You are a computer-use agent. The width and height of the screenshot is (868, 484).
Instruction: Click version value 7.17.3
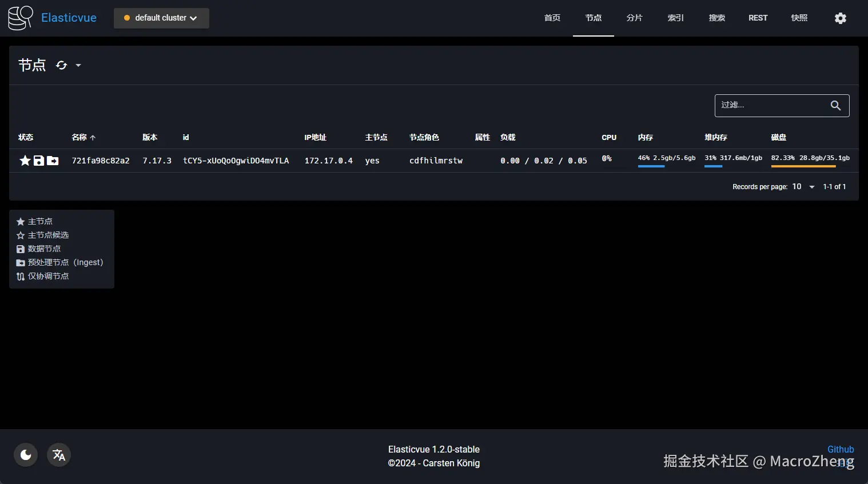pyautogui.click(x=157, y=161)
